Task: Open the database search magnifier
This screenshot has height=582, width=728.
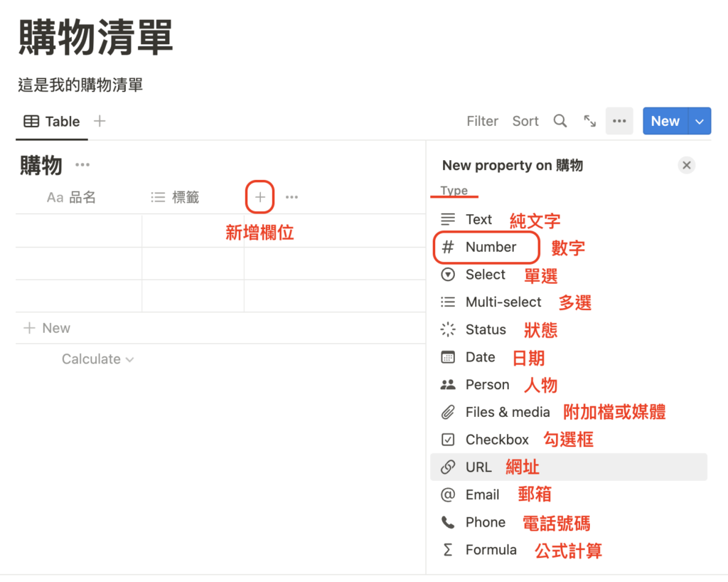Action: click(x=560, y=121)
